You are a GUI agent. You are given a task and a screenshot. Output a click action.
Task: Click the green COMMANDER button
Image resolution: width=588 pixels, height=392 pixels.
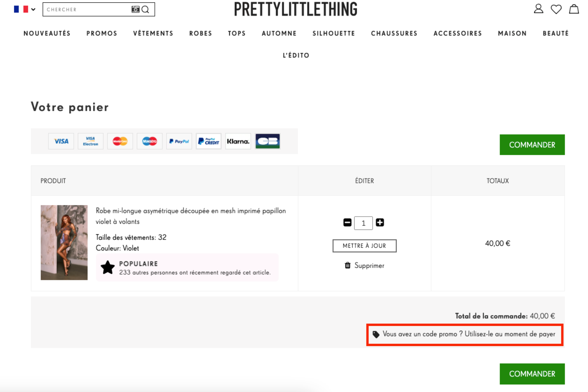pyautogui.click(x=532, y=145)
